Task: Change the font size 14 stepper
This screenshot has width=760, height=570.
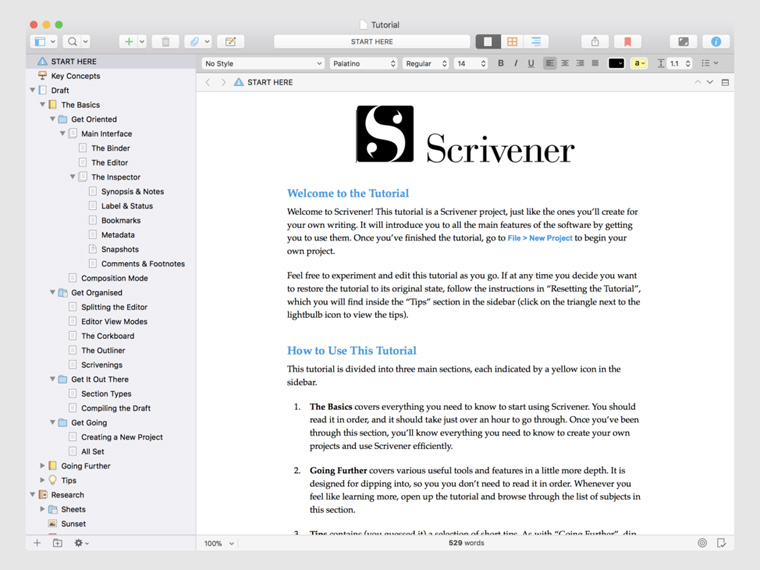Action: click(483, 63)
